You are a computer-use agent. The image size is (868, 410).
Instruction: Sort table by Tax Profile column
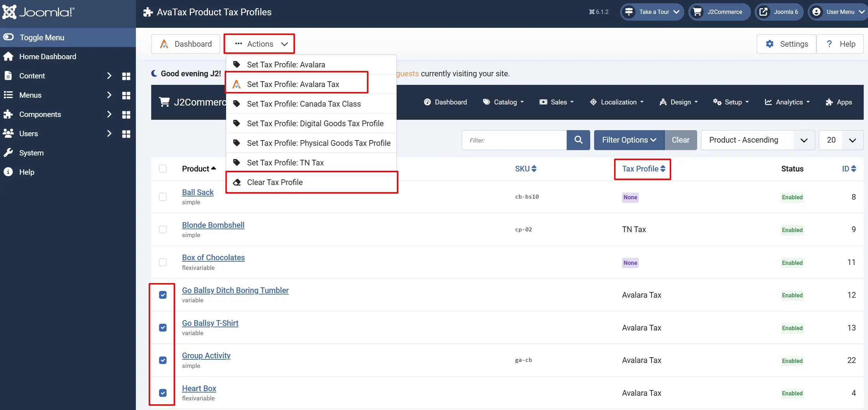[644, 169]
